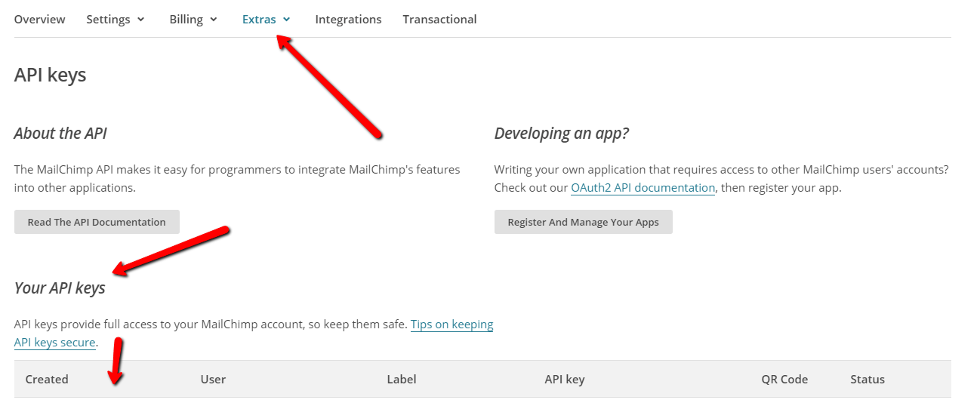Expand the chevron next to Extras
Viewport: 980px width, 403px height.
[286, 20]
